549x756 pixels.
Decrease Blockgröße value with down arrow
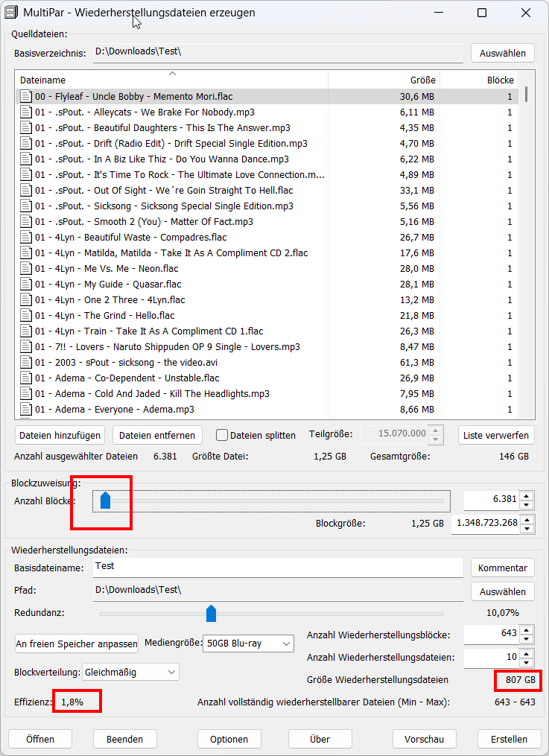pos(528,529)
